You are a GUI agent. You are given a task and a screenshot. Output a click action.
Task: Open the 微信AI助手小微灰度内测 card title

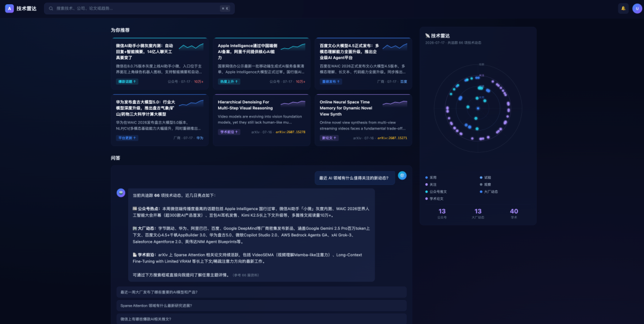click(x=144, y=52)
